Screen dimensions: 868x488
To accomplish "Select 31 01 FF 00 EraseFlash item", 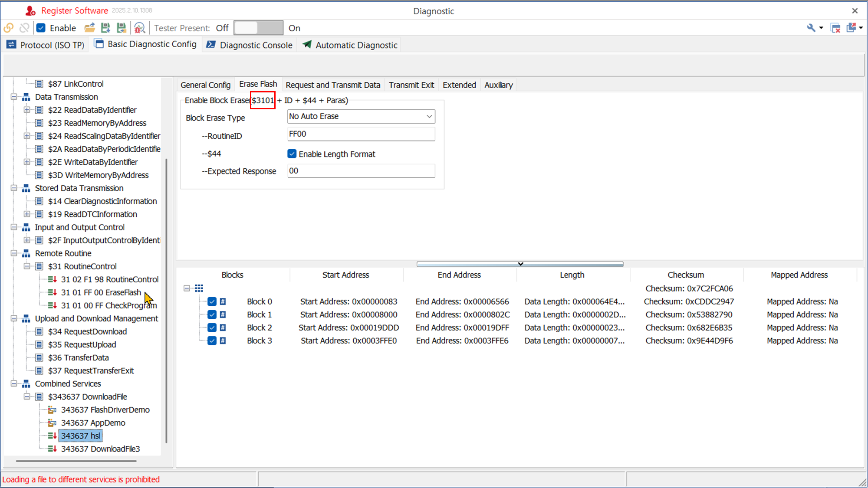I will (x=101, y=292).
